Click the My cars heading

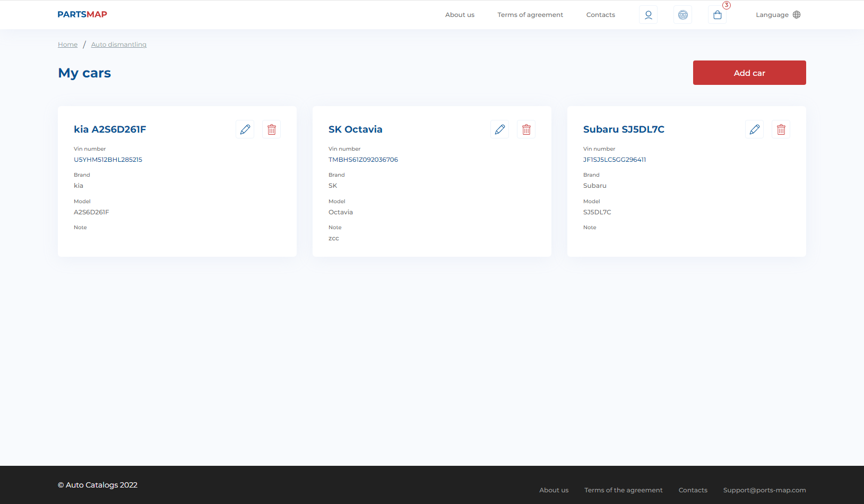click(84, 73)
